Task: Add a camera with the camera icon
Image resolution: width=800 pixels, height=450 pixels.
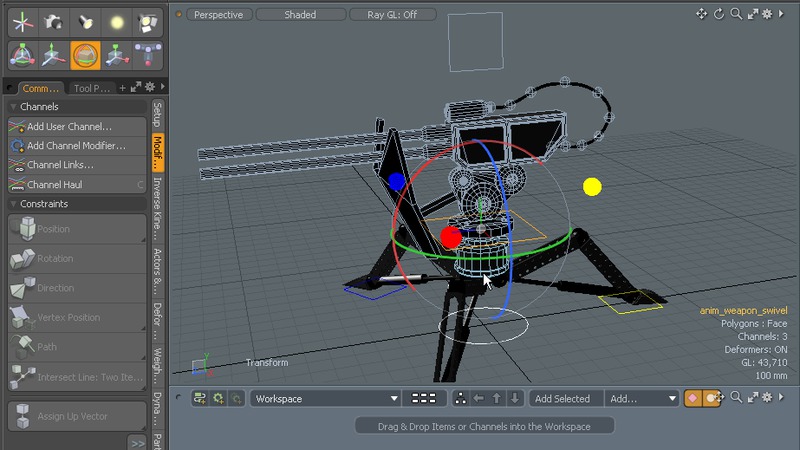Action: coord(53,22)
